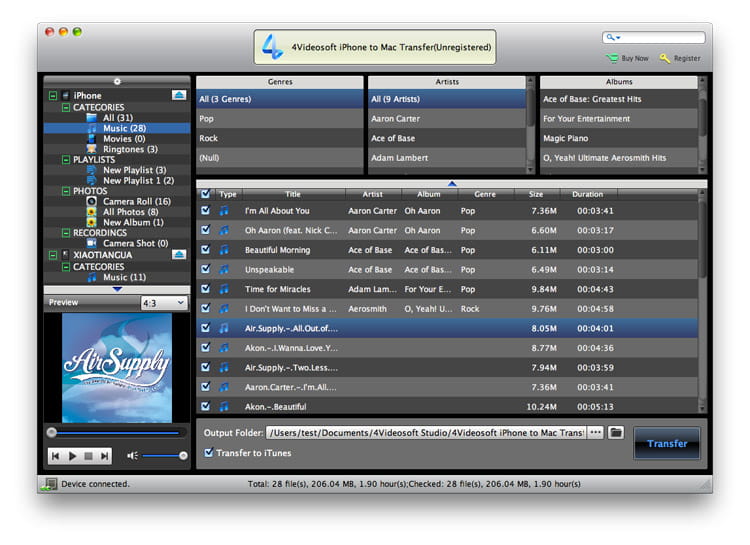This screenshot has width=750, height=545.
Task: Open the output folder icon
Action: [x=616, y=433]
